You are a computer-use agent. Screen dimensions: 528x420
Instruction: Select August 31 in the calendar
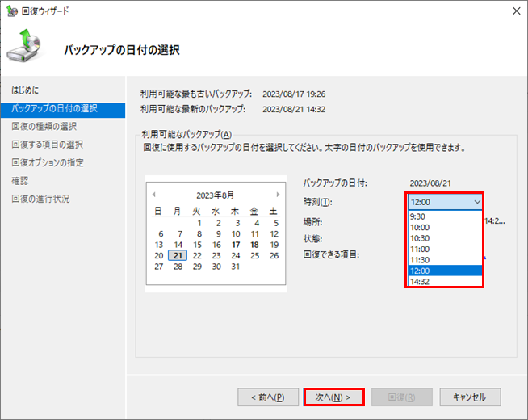click(236, 267)
